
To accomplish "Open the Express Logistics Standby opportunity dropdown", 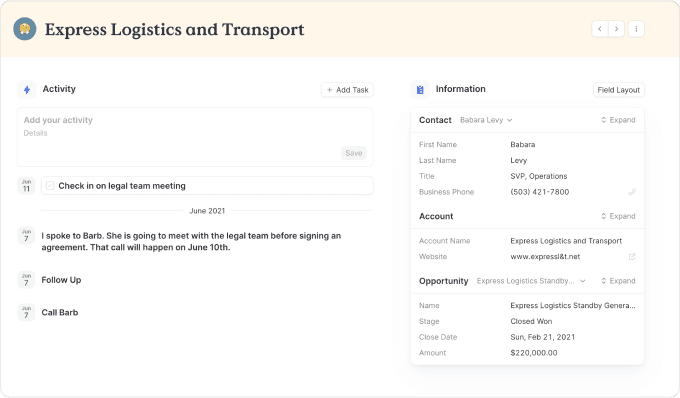I will point(531,281).
